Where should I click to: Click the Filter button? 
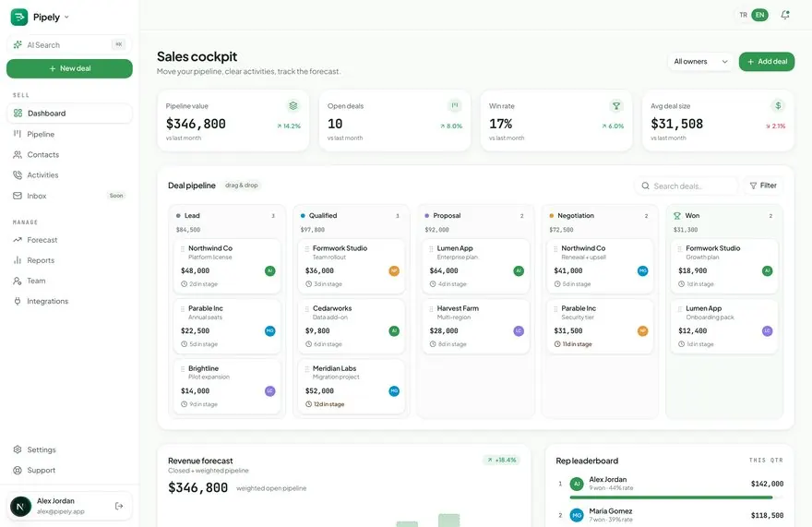(763, 186)
